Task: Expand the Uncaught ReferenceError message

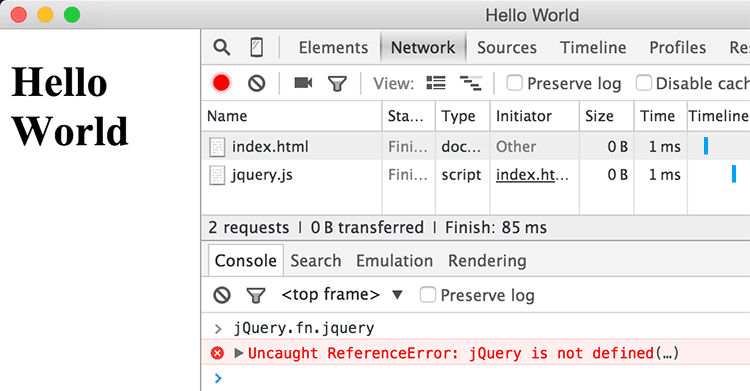Action: (x=239, y=353)
